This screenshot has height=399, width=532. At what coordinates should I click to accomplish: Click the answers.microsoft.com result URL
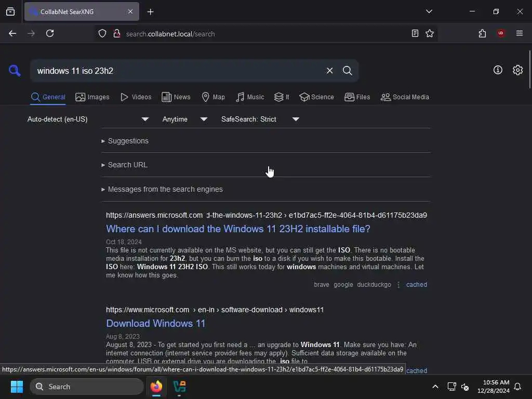(267, 216)
